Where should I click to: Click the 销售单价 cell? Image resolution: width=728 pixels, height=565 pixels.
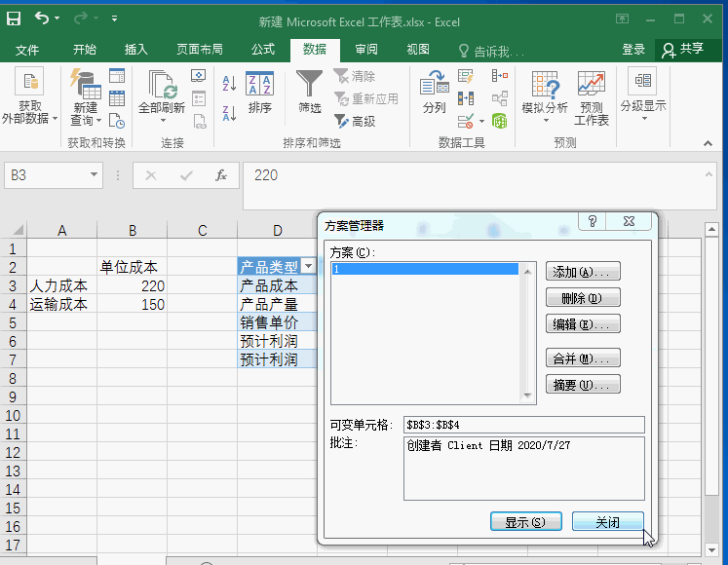point(277,322)
